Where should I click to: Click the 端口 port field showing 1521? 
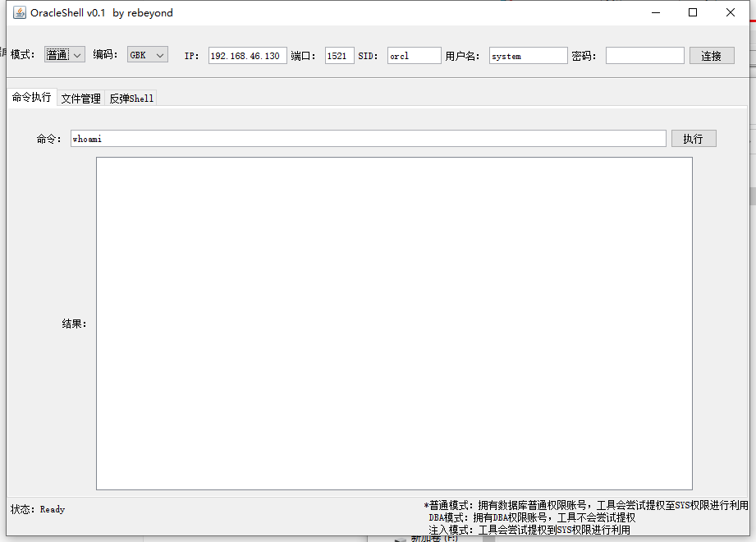pyautogui.click(x=339, y=56)
